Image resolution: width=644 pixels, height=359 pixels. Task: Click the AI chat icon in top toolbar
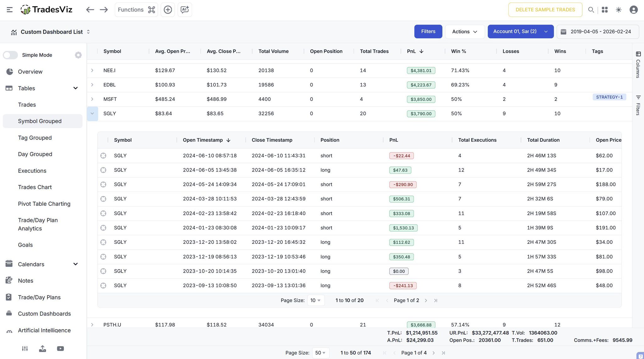click(185, 10)
